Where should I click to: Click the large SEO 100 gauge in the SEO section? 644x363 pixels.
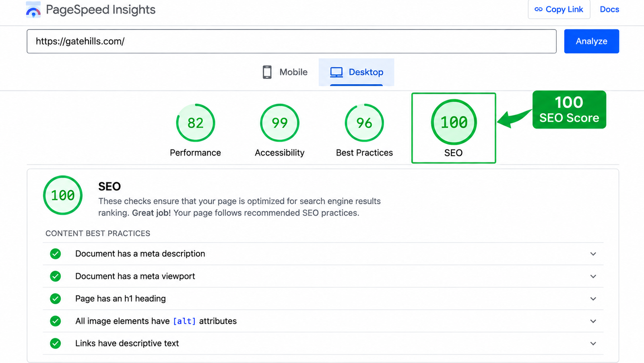pyautogui.click(x=63, y=195)
